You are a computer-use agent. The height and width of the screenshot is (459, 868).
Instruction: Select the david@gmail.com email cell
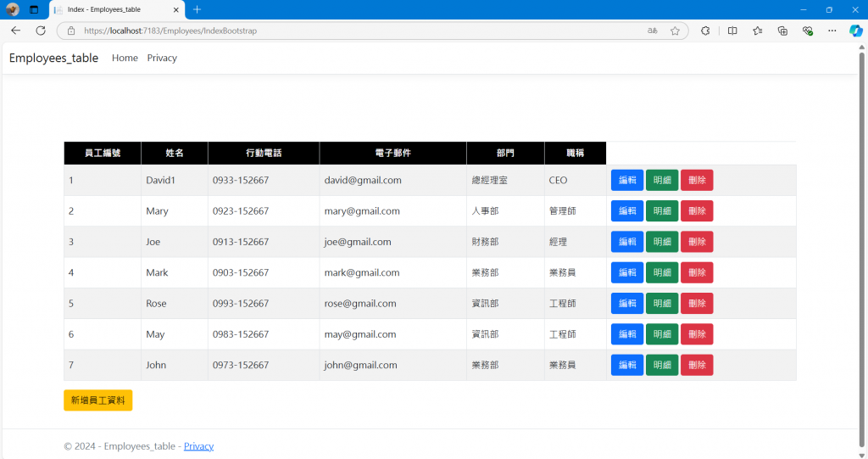(x=393, y=180)
